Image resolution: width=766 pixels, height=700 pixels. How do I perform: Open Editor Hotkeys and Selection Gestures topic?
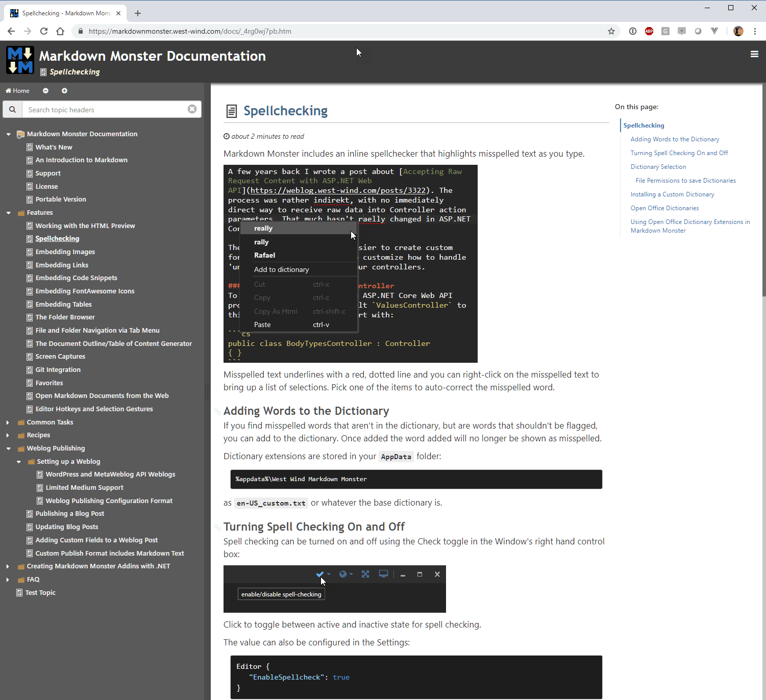pyautogui.click(x=94, y=409)
